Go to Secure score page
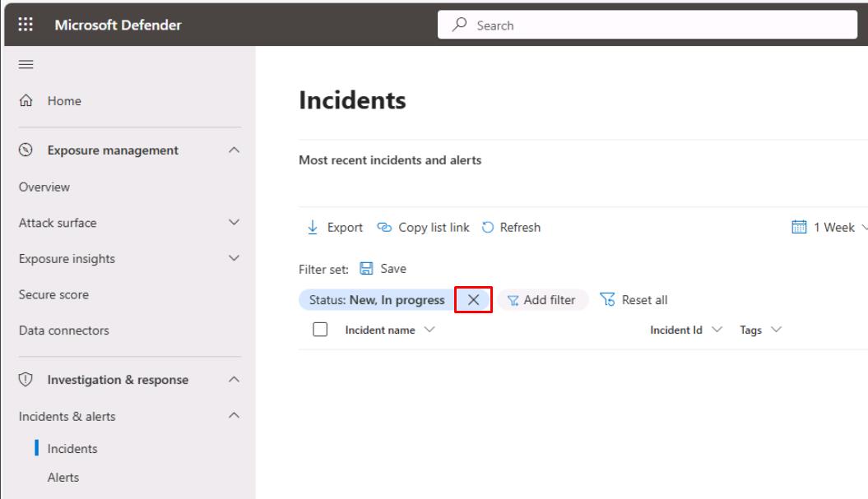The height and width of the screenshot is (499, 868). 53,294
